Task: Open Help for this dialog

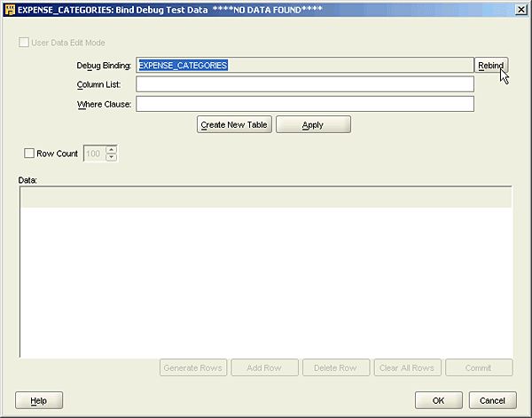Action: click(39, 400)
